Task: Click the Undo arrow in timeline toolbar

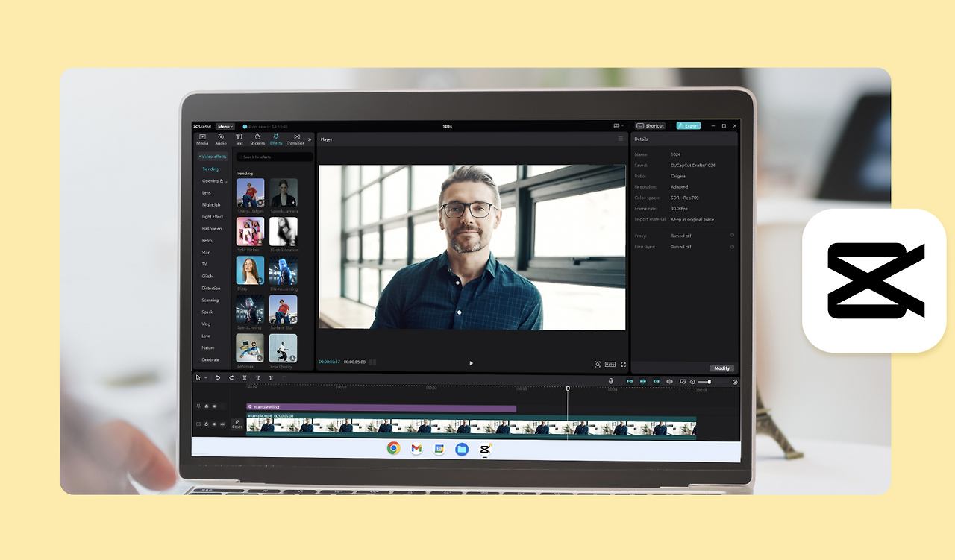Action: click(x=218, y=378)
